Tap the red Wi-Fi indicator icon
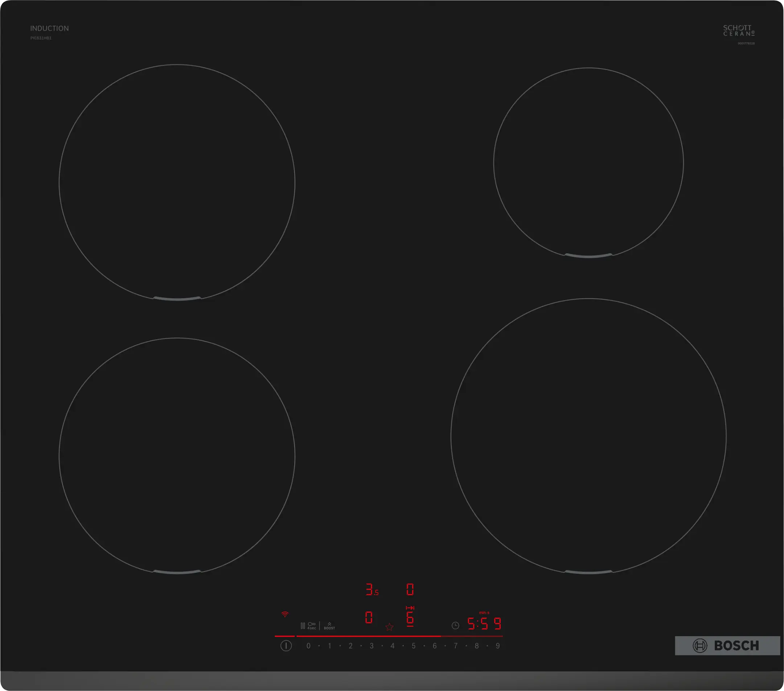The height and width of the screenshot is (691, 784). [285, 614]
